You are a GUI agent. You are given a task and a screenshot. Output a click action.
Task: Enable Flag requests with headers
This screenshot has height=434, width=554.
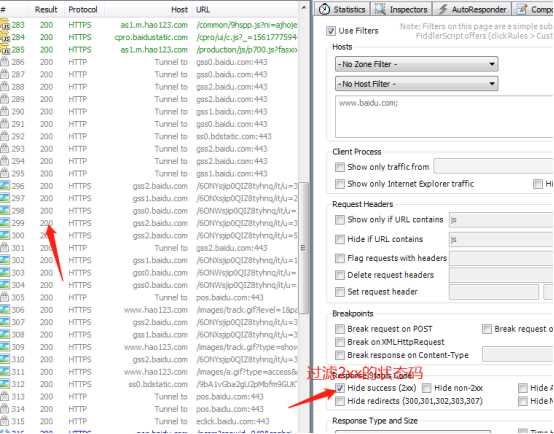340,258
